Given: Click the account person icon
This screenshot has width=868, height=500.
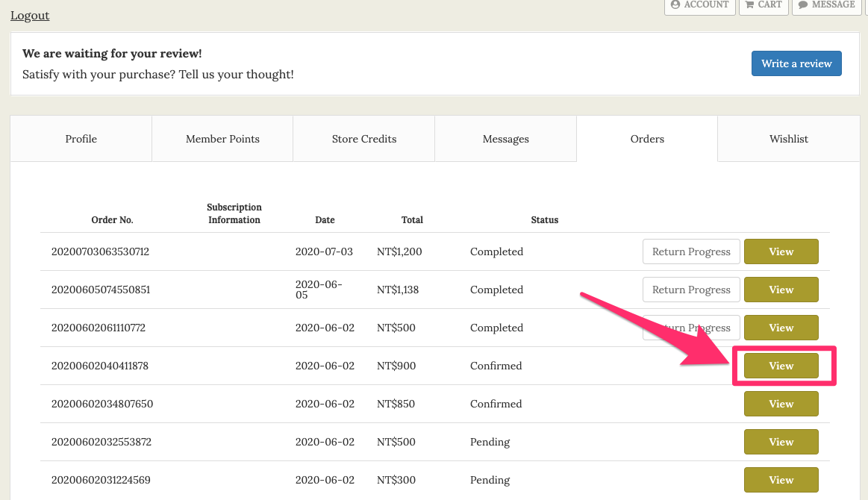Looking at the screenshot, I should pos(675,4).
